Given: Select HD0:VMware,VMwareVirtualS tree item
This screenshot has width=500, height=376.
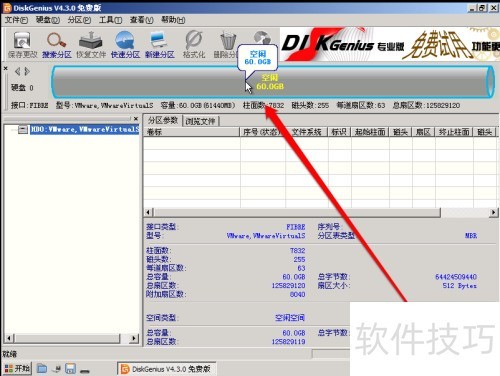Looking at the screenshot, I should (85, 129).
